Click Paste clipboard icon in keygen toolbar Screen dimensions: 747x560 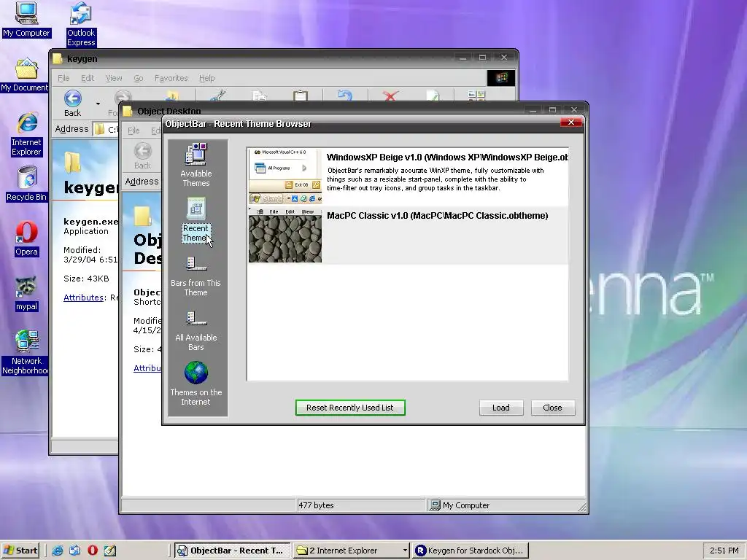click(300, 96)
